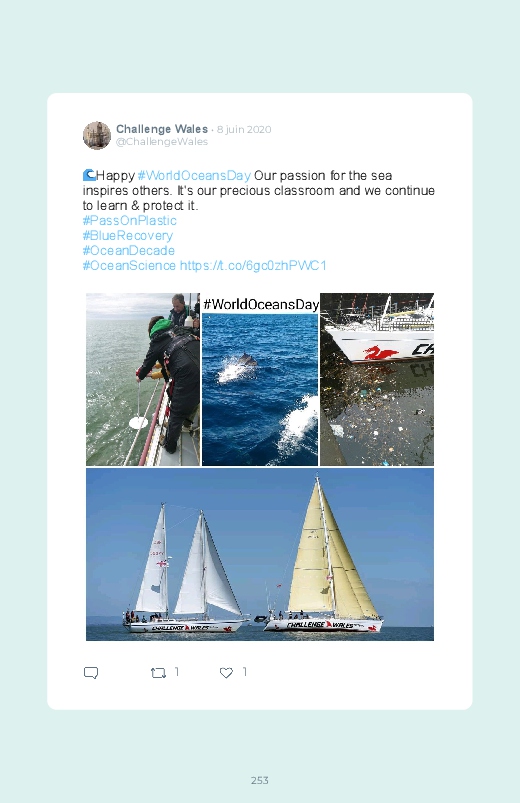Screen dimensions: 520x803
Task: View photo of crew lowering white disc
Action: coord(143,379)
